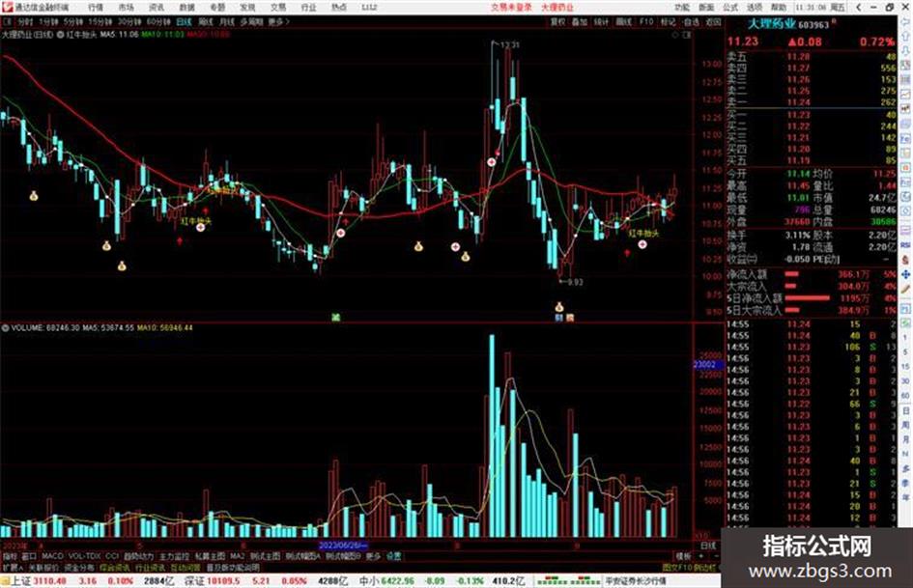
Task: Click the 日线 label at chart bottom right
Action: tap(708, 546)
